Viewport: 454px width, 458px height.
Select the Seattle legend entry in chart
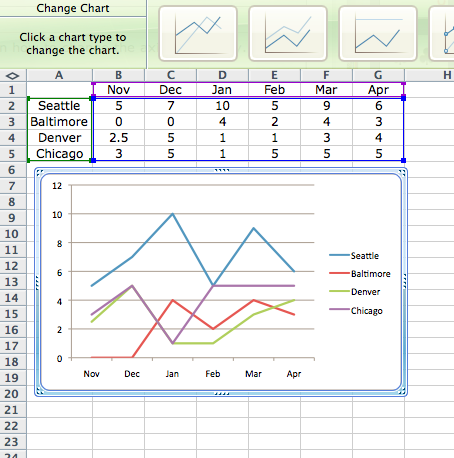tap(354, 256)
